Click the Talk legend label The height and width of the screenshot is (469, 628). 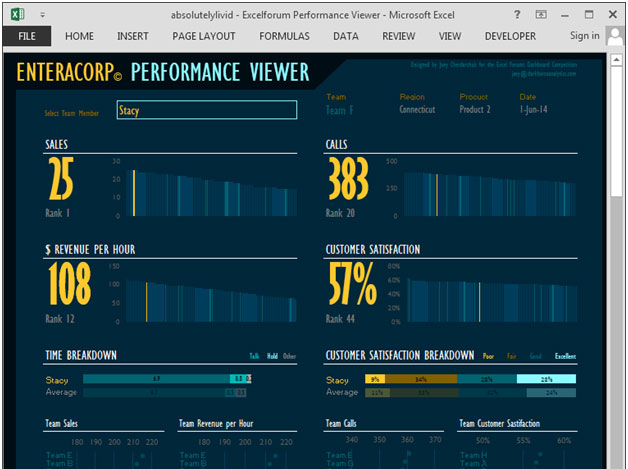click(254, 356)
